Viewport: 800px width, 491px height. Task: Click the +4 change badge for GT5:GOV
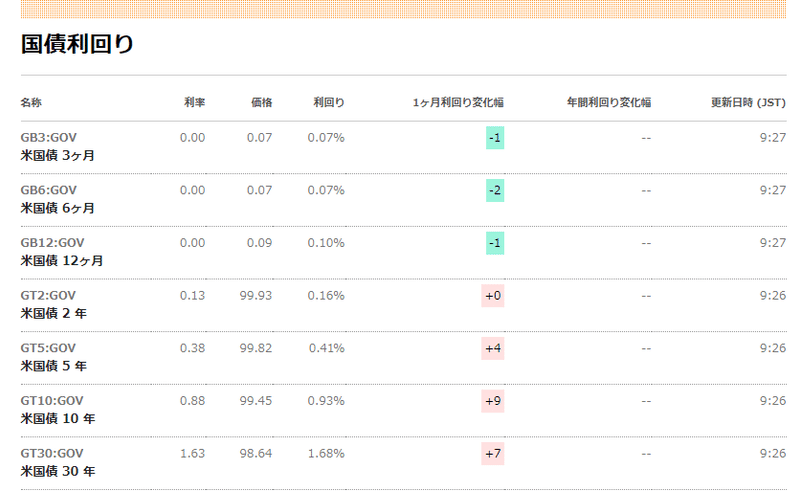493,348
